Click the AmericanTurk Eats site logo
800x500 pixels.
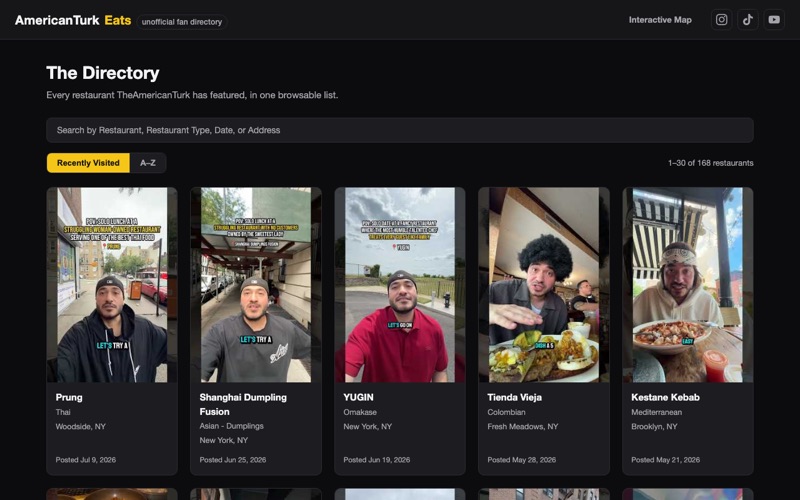pyautogui.click(x=73, y=20)
